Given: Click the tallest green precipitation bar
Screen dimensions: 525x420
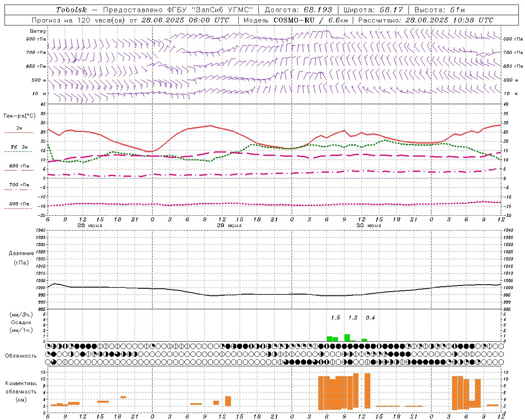Looking at the screenshot, I should (x=347, y=338).
